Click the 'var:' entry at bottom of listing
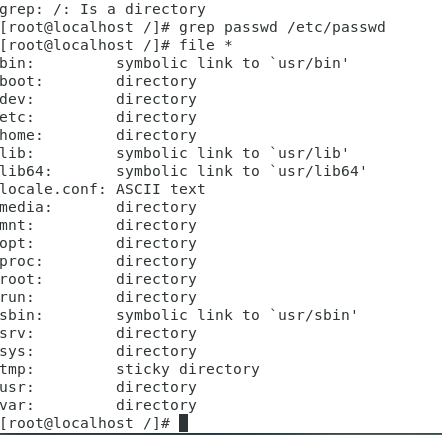Screen dimensions: 442x435 (x=17, y=405)
